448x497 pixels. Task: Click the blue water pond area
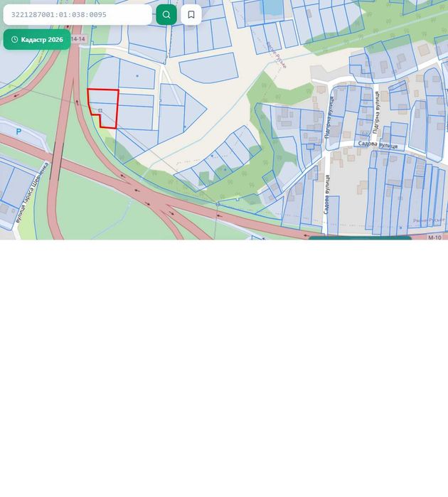click(273, 7)
